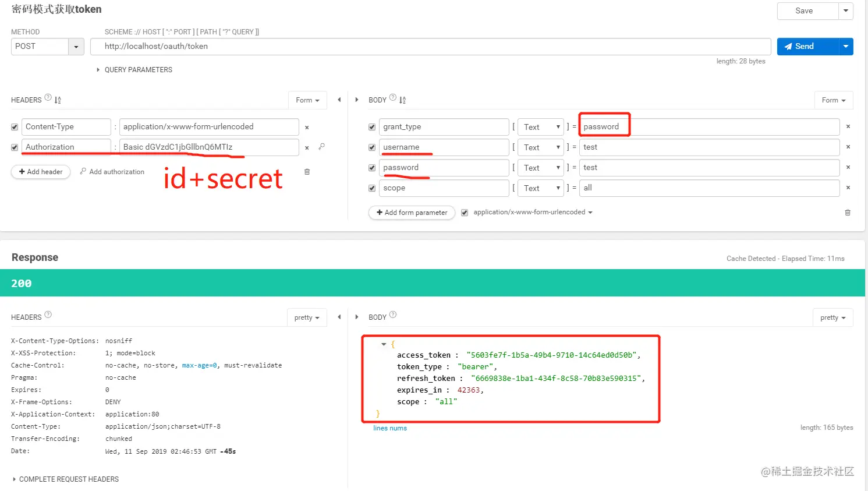Edit the grant_type value field
This screenshot has height=491, width=868.
click(x=710, y=127)
